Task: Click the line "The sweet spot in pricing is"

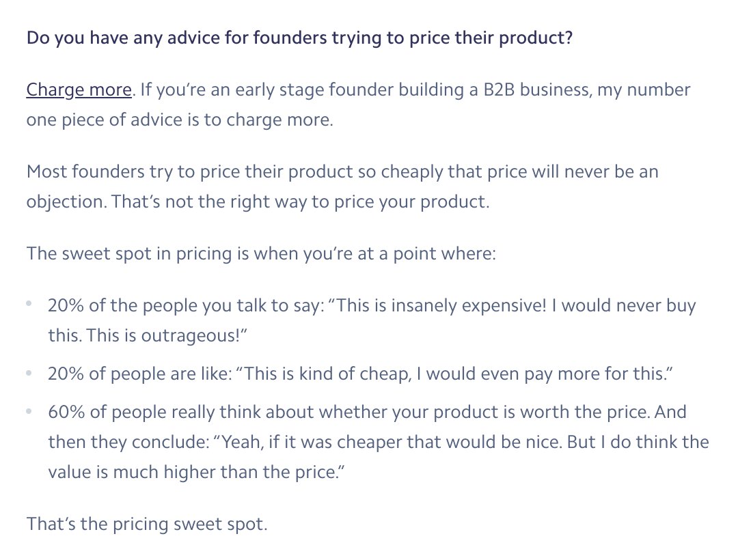Action: point(261,253)
